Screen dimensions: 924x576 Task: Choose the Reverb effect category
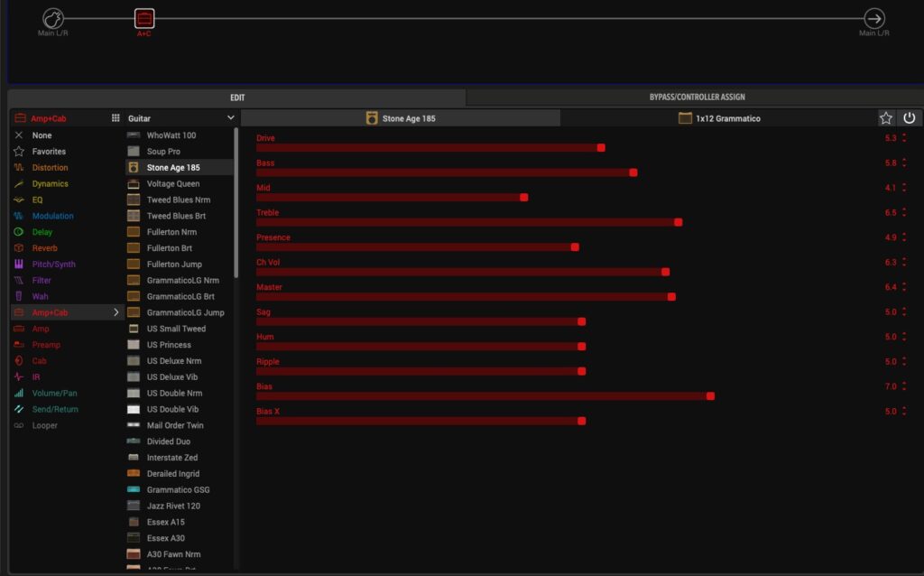44,248
